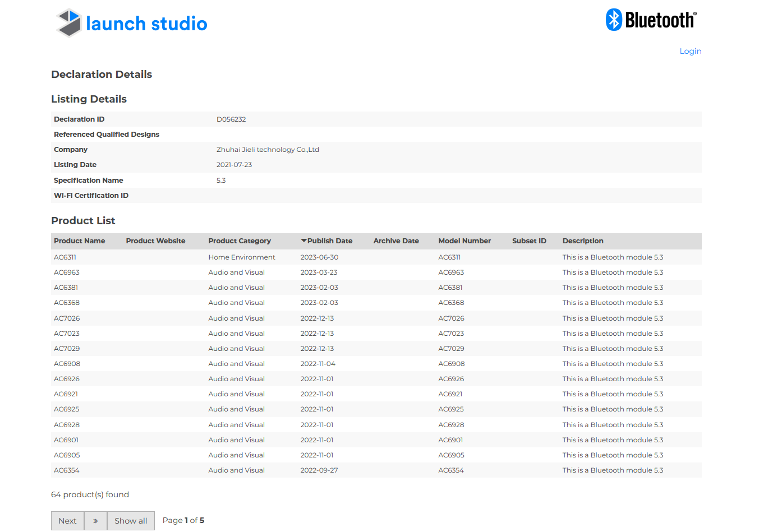Click product name AC6311
The height and width of the screenshot is (532, 759).
point(65,257)
